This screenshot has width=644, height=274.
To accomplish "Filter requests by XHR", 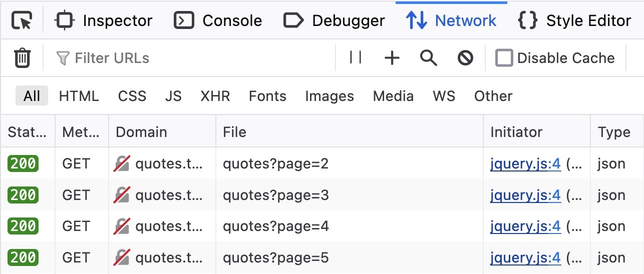I will pos(215,96).
